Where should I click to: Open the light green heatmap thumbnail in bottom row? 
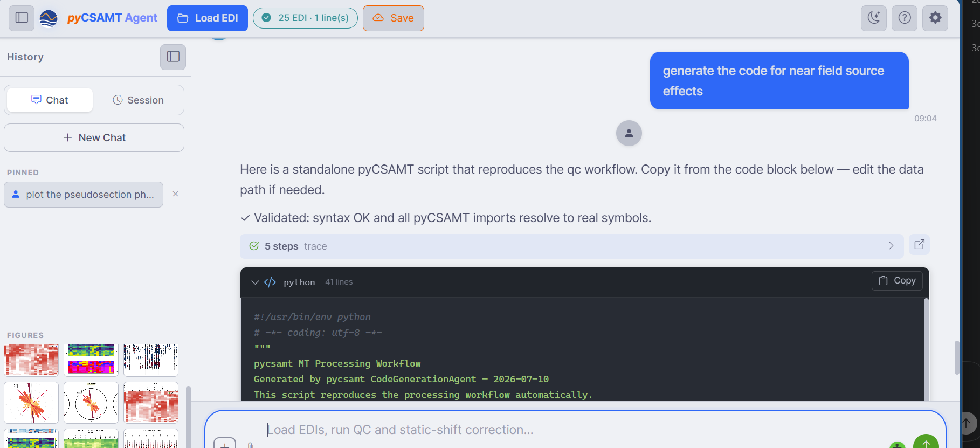(x=91, y=438)
